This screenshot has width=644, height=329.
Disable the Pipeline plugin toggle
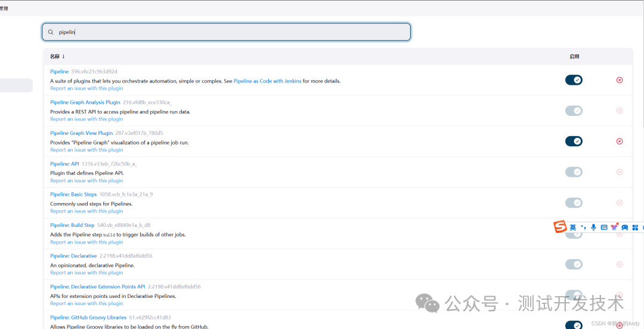(574, 80)
